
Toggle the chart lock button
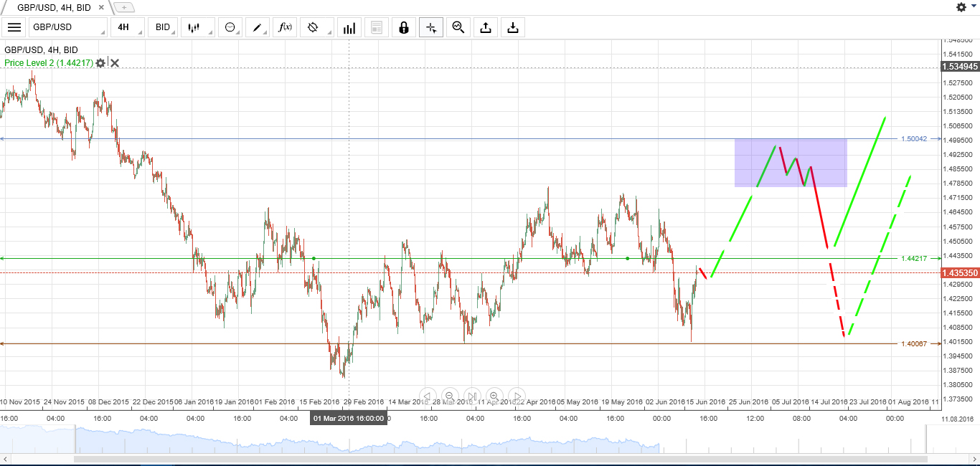click(404, 28)
